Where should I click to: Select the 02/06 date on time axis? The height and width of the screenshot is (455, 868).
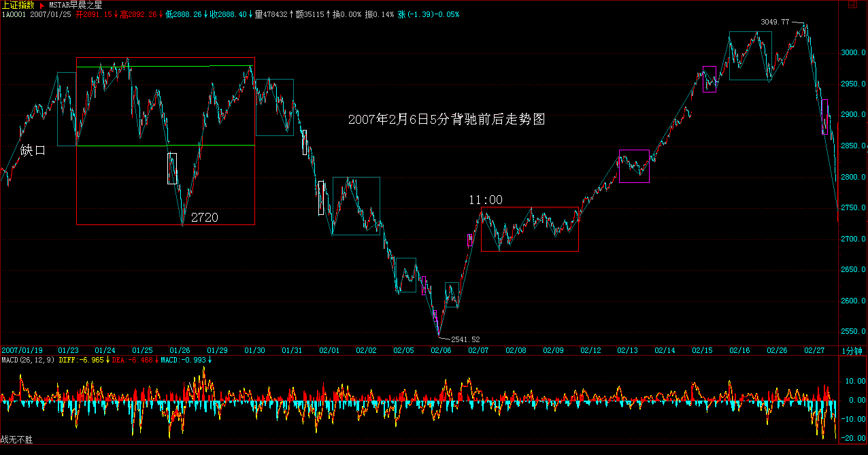441,350
